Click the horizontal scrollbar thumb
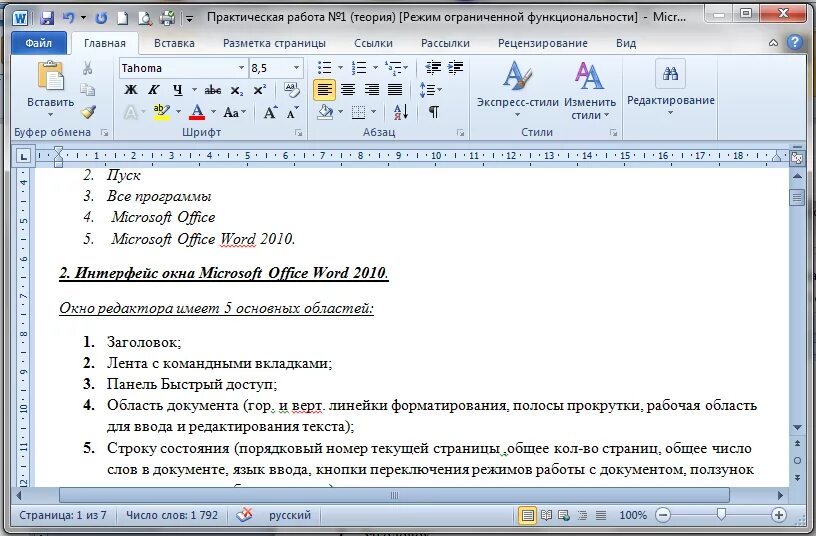816x536 pixels. point(394,495)
